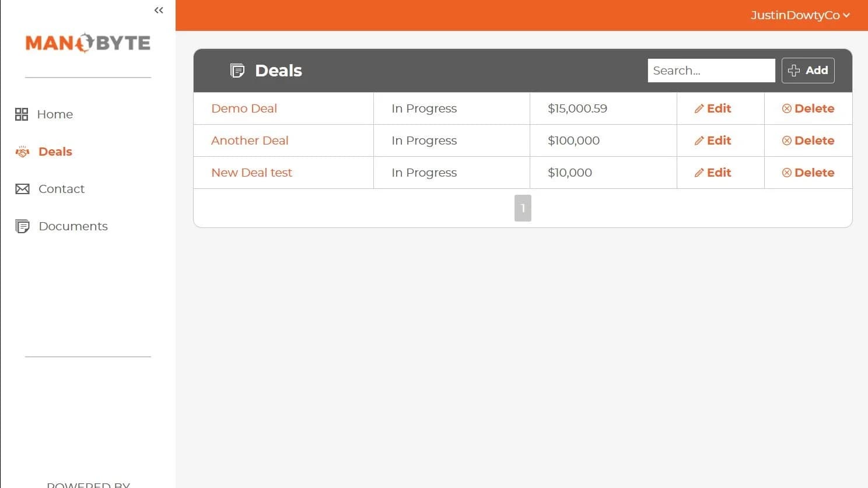Click the plus icon on the Add button
The width and height of the screenshot is (868, 488).
tap(794, 70)
